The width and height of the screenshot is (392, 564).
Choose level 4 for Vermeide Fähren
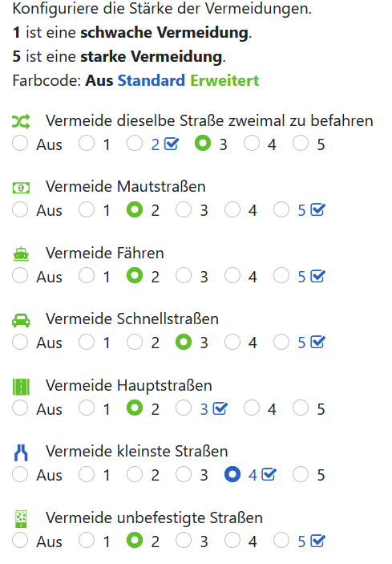[232, 276]
